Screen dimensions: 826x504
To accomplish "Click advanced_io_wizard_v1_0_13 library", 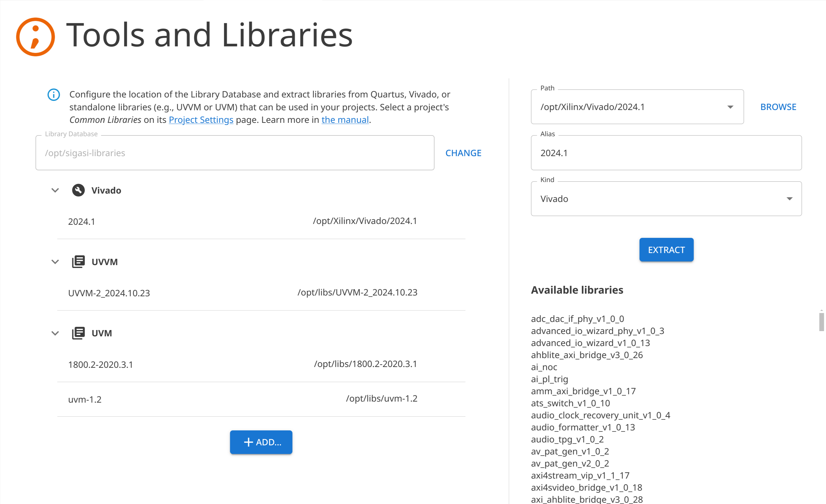I will 590,343.
